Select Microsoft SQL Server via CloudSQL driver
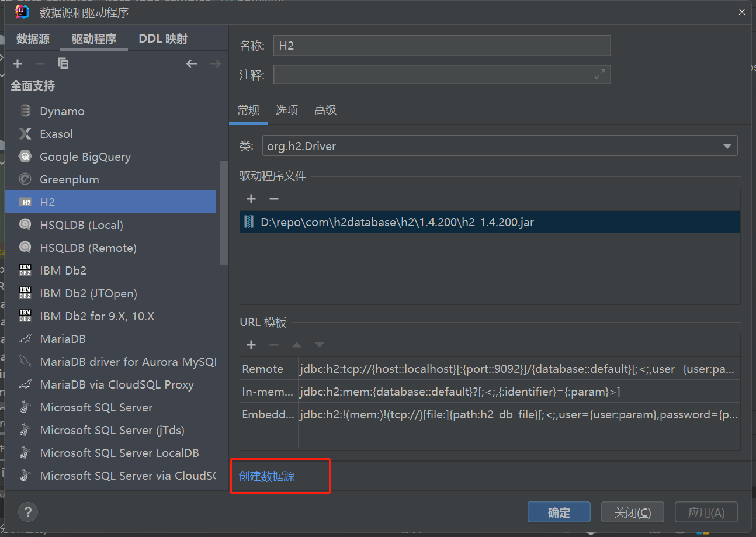This screenshot has height=537, width=756. click(110, 476)
